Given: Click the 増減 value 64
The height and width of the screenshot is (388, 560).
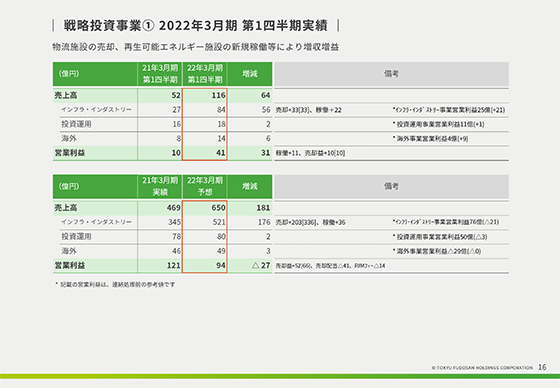Looking at the screenshot, I should 265,95.
